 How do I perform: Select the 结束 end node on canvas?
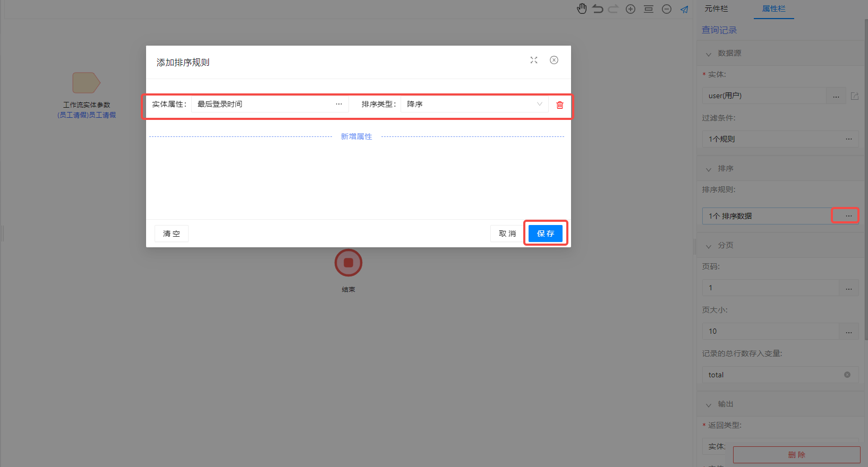(348, 263)
